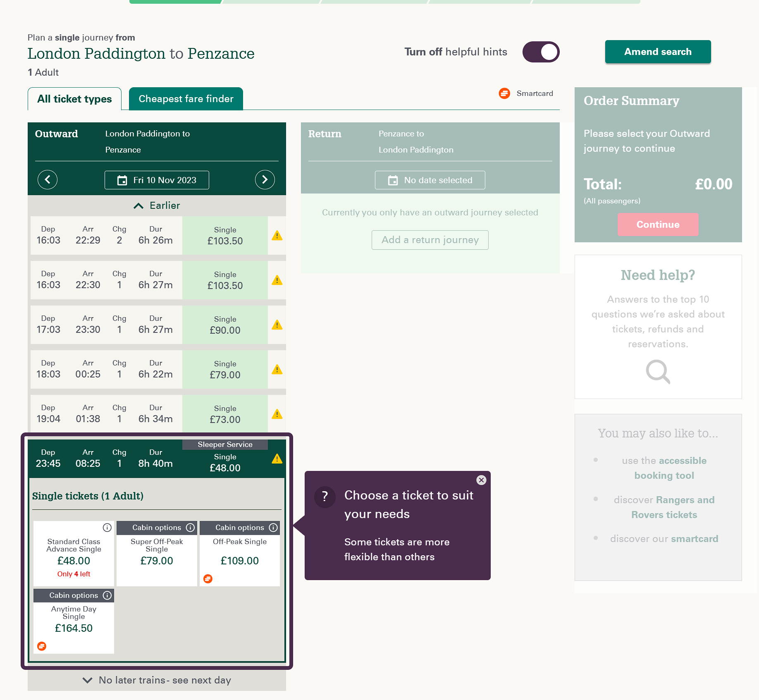Image resolution: width=759 pixels, height=700 pixels.
Task: Choose Off-Peak Single £109.00 ticket
Action: click(240, 554)
